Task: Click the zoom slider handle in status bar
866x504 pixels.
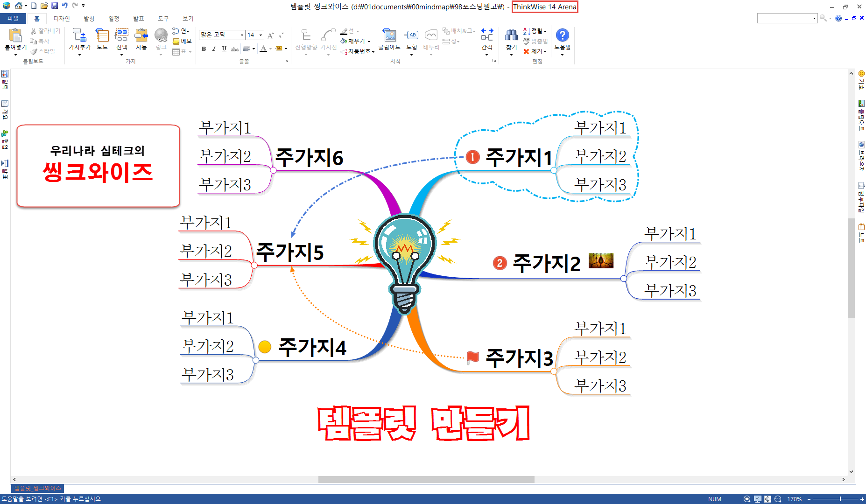Action: (x=840, y=499)
